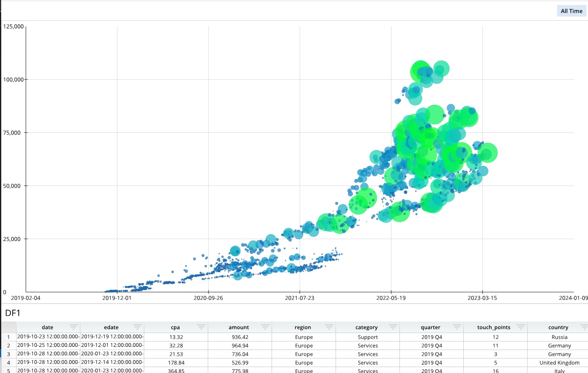Click the DF1 table title
This screenshot has height=373, width=588.
click(13, 313)
